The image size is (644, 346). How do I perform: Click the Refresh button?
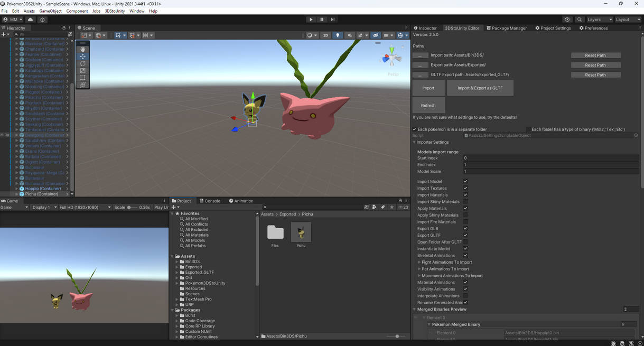click(428, 105)
